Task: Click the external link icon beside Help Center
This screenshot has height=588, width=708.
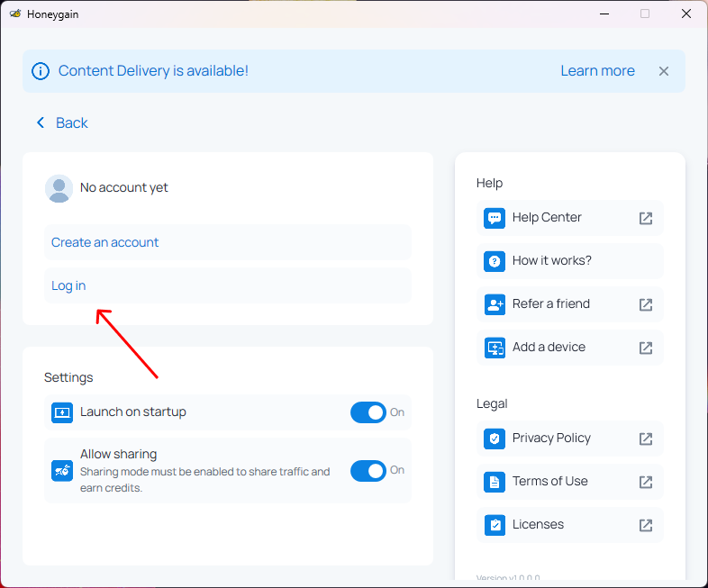Action: coord(646,218)
